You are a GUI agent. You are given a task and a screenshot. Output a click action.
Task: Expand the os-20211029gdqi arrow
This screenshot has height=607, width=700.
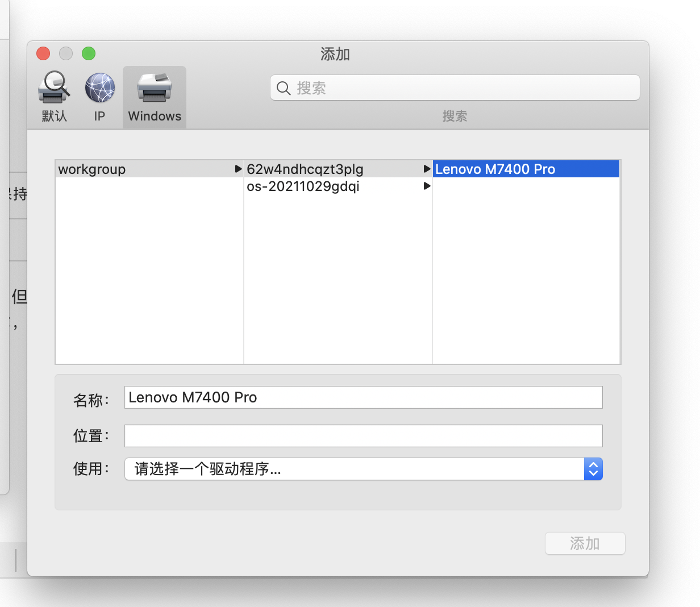click(427, 186)
